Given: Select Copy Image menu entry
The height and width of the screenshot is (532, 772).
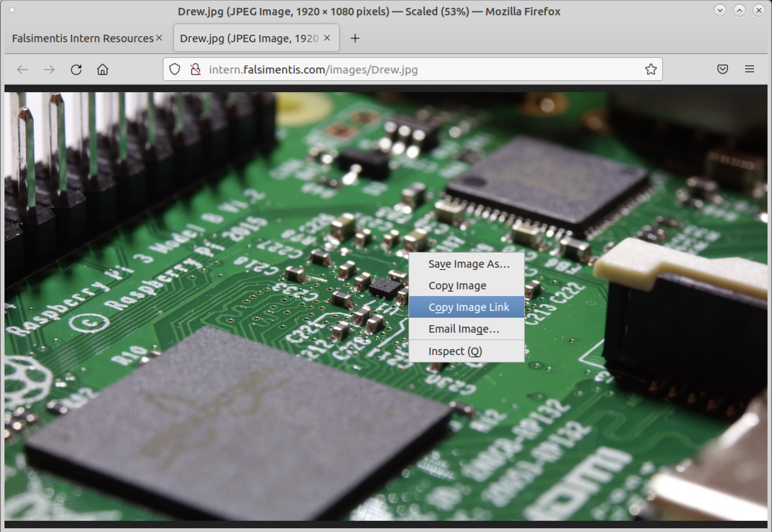Looking at the screenshot, I should point(467,286).
